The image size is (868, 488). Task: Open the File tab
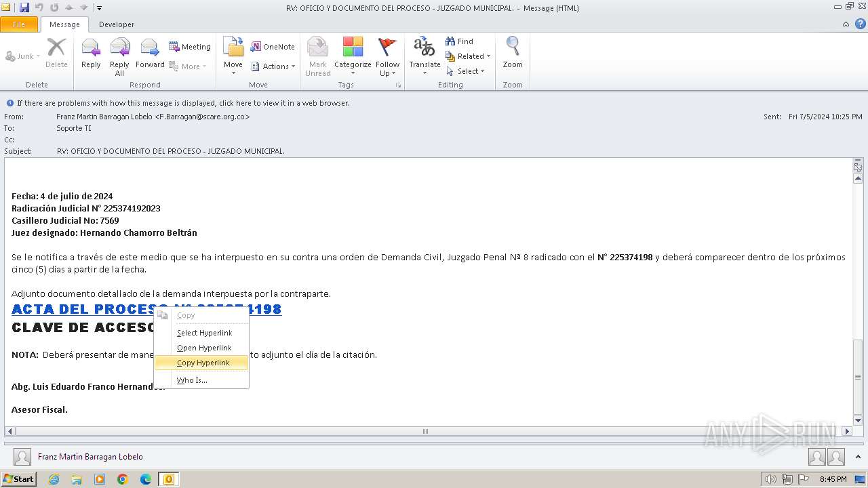point(19,24)
